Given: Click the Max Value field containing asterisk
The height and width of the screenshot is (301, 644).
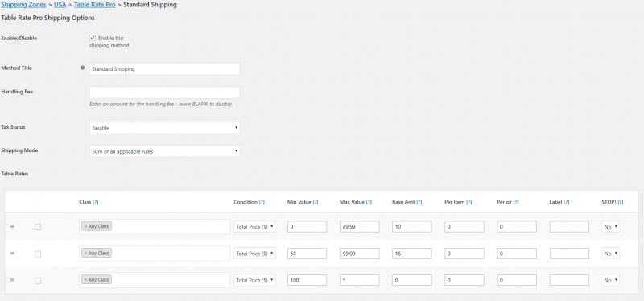Looking at the screenshot, I should pyautogui.click(x=359, y=280).
